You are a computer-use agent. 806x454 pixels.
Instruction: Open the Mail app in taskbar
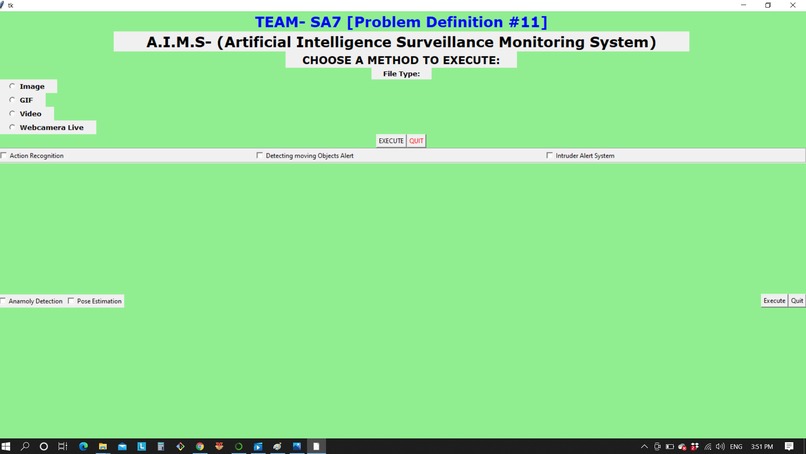point(122,446)
